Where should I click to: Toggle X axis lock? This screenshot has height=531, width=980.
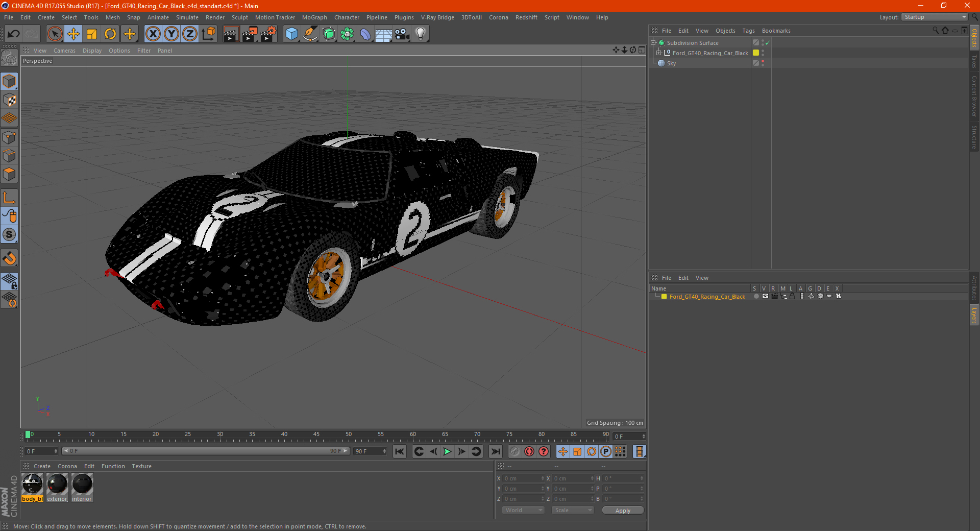pyautogui.click(x=153, y=34)
